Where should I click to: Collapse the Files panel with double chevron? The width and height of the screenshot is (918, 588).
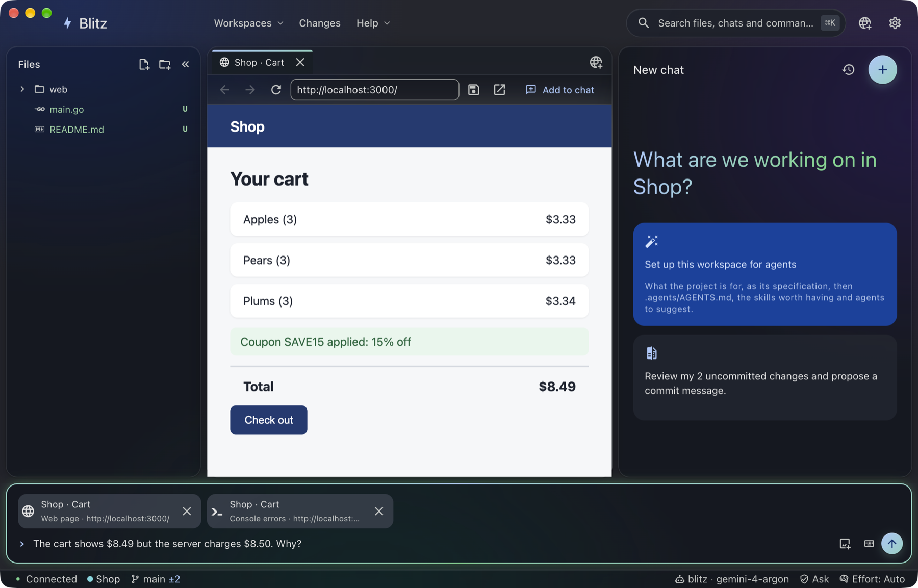(x=185, y=64)
